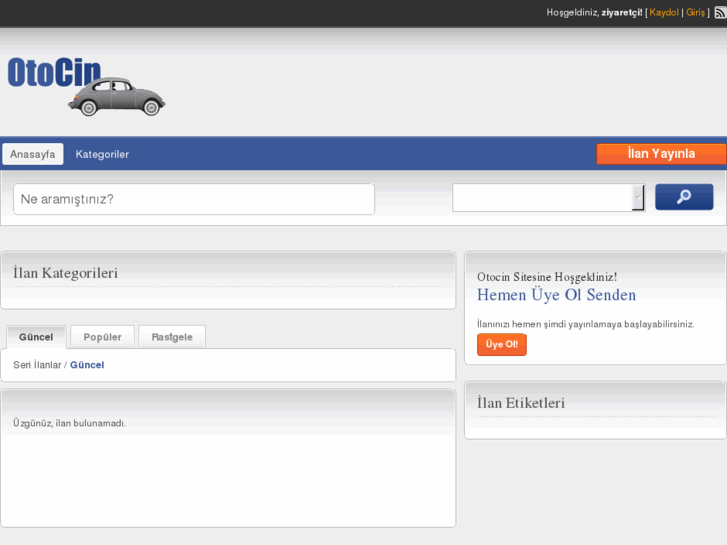Open the RSS feed icon
The width and height of the screenshot is (727, 545).
tap(720, 13)
